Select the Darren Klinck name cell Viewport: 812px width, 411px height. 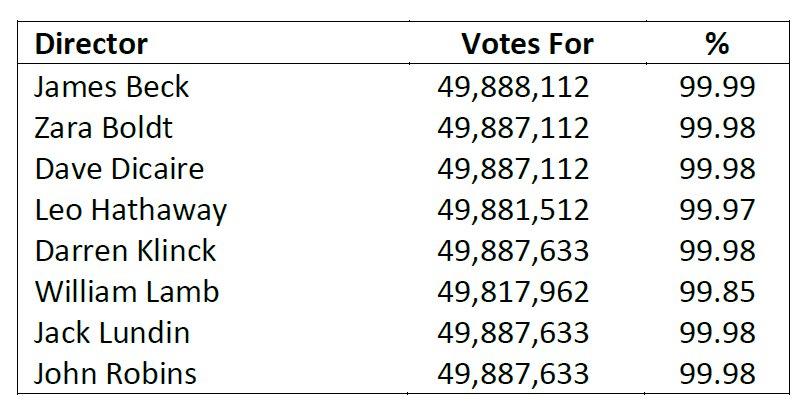click(x=125, y=251)
